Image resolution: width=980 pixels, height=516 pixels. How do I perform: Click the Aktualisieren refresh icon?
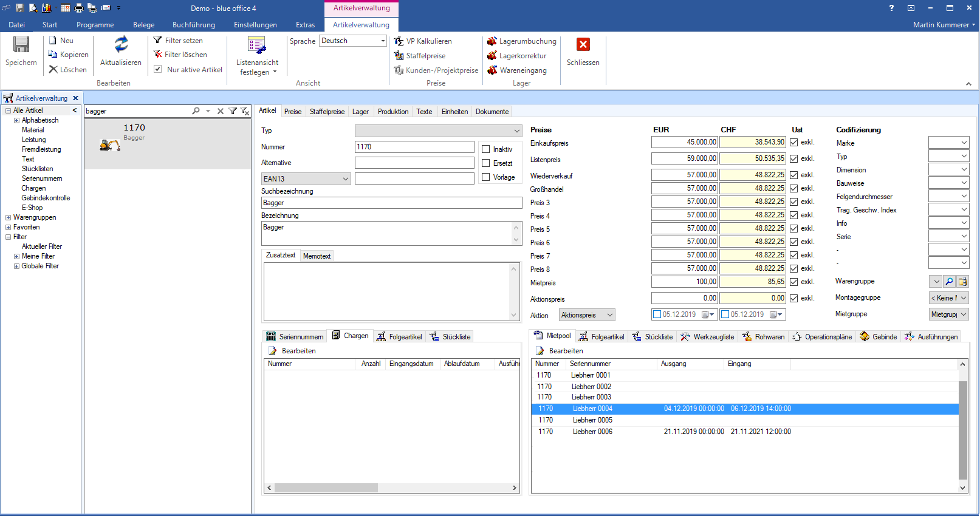[x=121, y=44]
